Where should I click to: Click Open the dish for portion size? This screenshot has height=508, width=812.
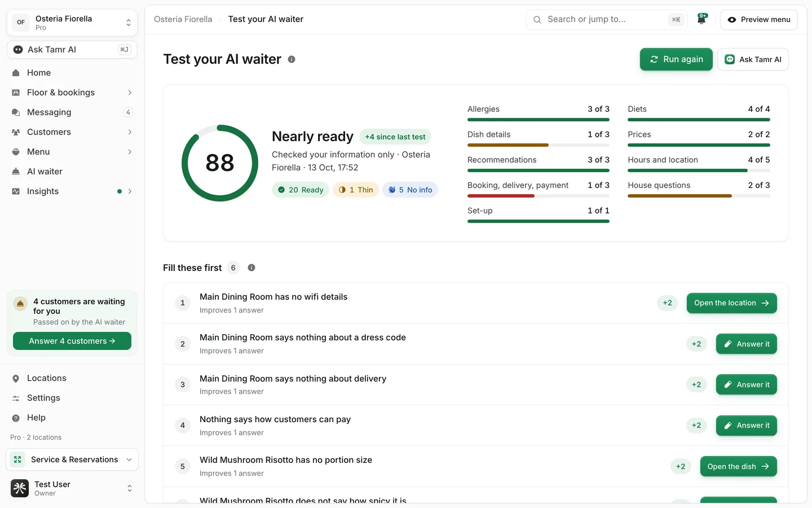click(738, 466)
